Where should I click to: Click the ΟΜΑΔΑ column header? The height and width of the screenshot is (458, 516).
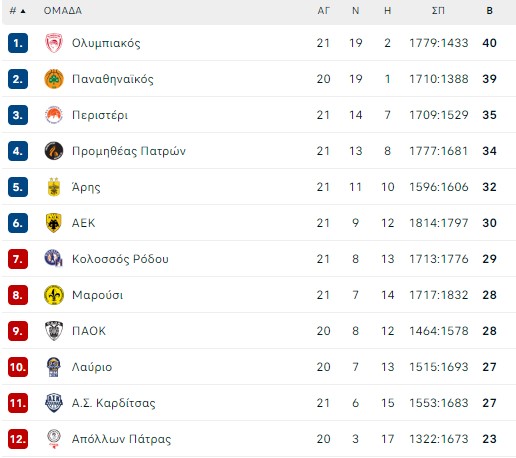click(63, 11)
